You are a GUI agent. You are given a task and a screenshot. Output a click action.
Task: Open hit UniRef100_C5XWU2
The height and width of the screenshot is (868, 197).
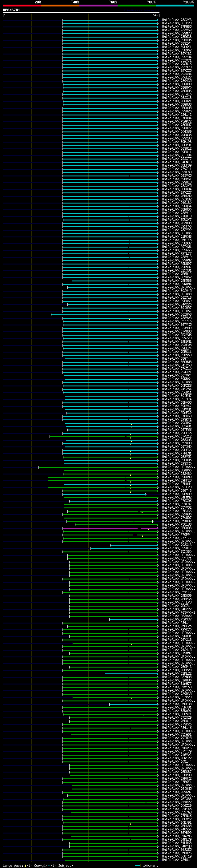[x=177, y=522]
